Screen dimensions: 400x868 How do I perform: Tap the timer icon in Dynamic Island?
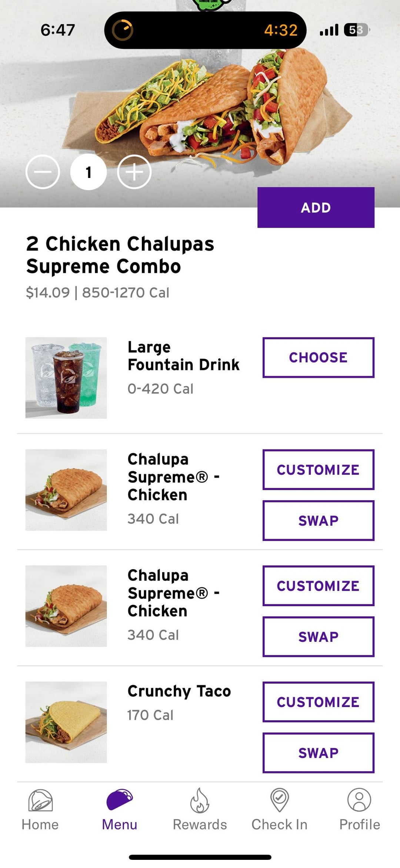(x=123, y=30)
